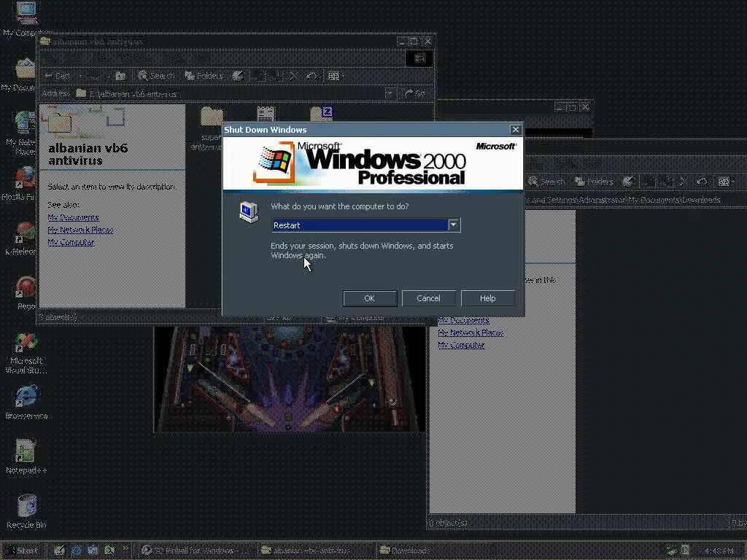Click Go button in albanian window

pyautogui.click(x=414, y=93)
